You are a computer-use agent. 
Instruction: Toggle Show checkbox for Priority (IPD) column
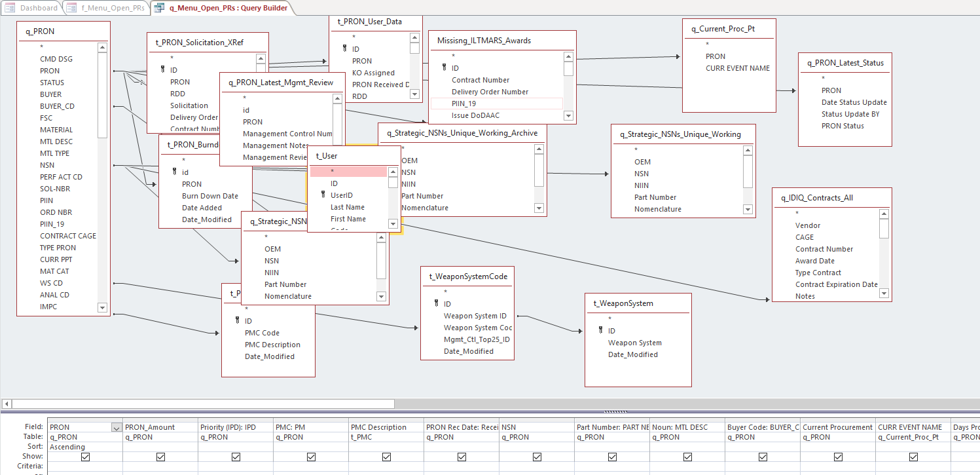pos(236,457)
